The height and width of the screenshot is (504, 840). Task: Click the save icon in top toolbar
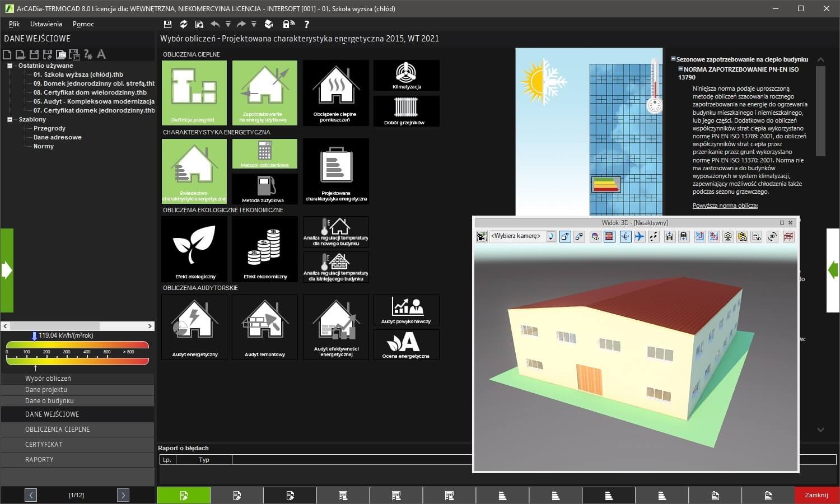[x=167, y=24]
